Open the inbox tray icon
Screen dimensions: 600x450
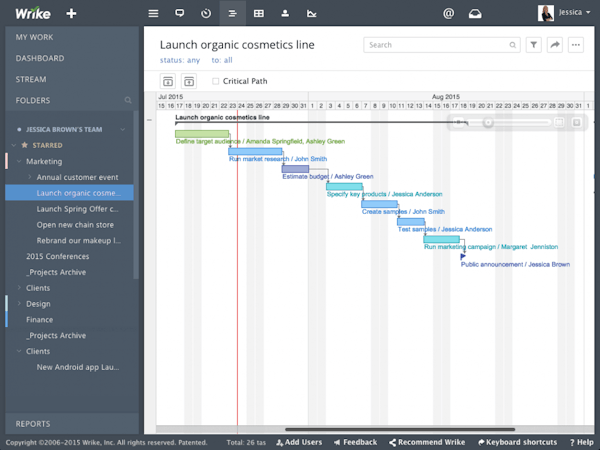476,14
